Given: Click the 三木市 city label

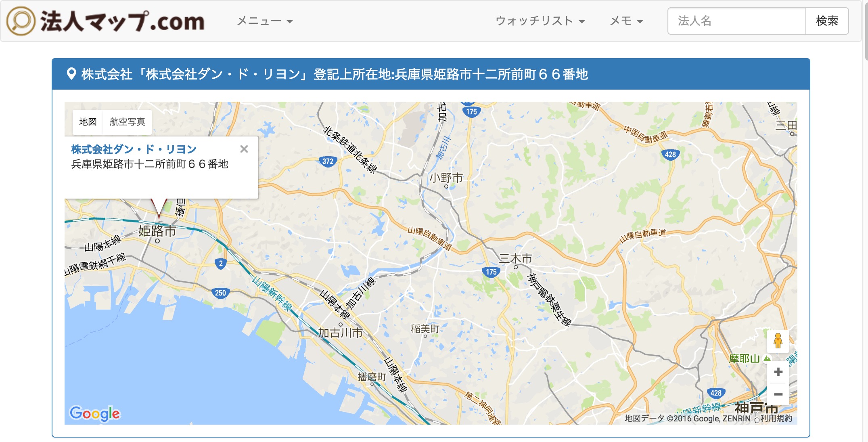Looking at the screenshot, I should click(x=516, y=258).
